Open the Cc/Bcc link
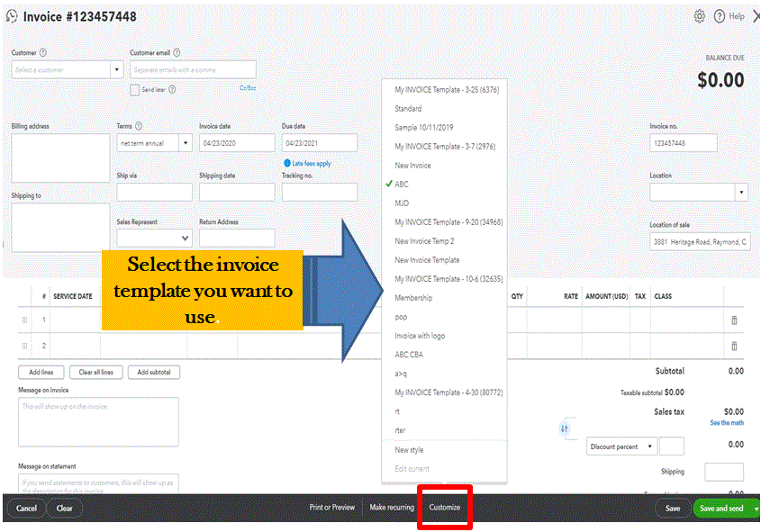 pyautogui.click(x=248, y=88)
